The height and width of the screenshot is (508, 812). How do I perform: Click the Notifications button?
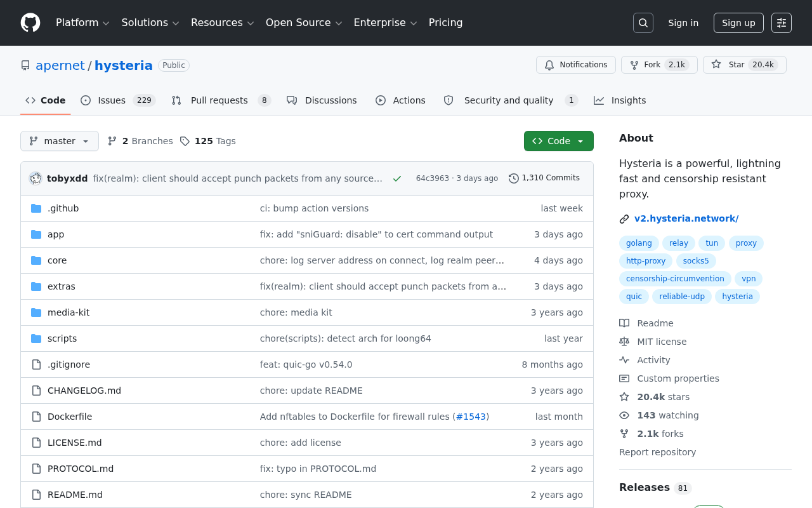click(576, 65)
